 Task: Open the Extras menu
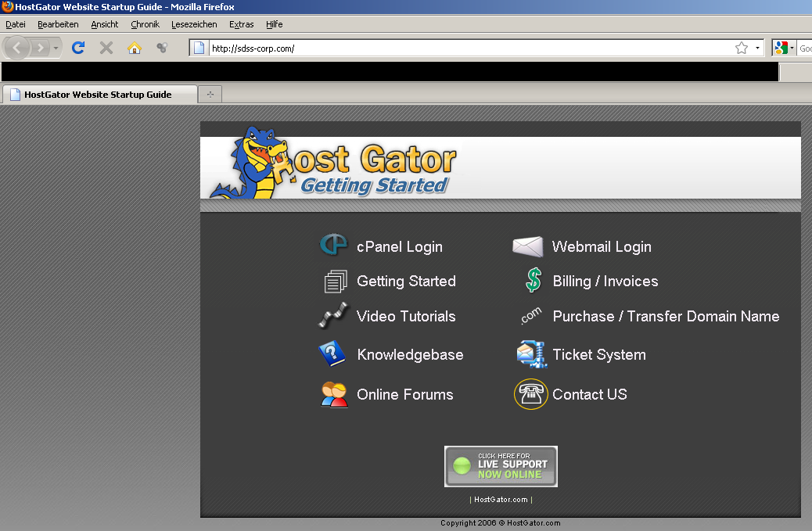tap(241, 24)
